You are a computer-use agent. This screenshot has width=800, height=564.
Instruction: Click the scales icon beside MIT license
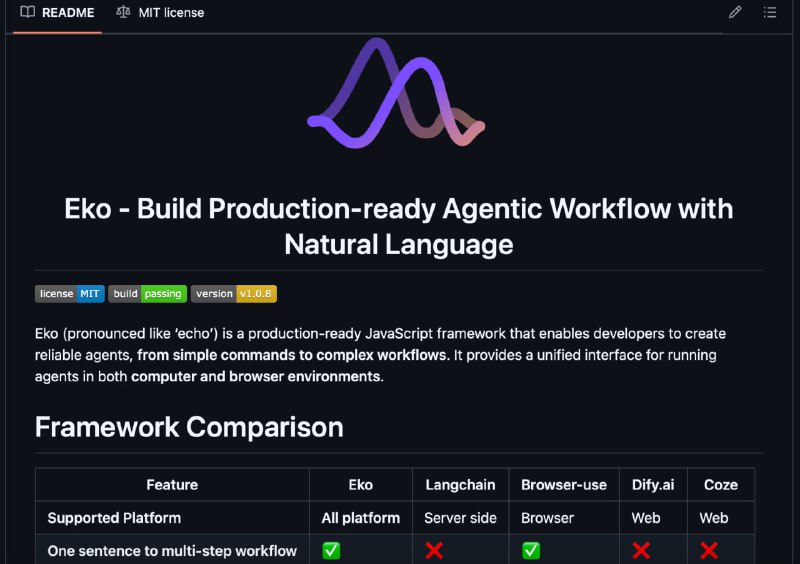tap(123, 12)
